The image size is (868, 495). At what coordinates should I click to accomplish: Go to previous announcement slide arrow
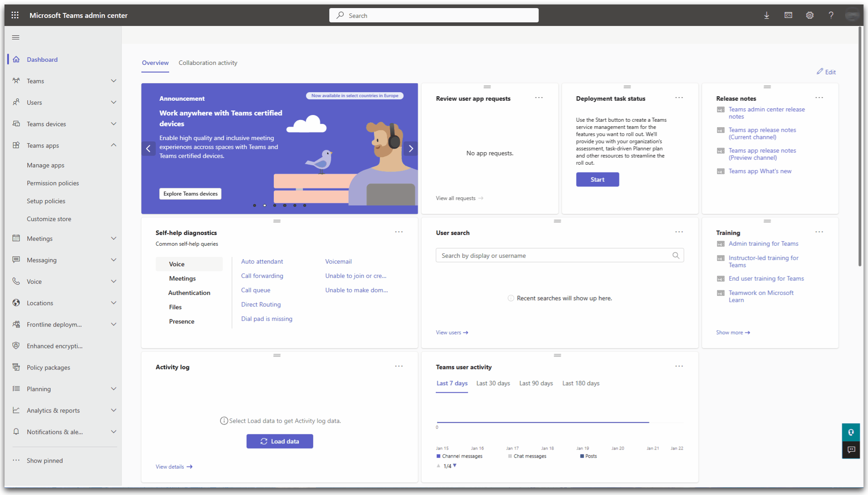tap(149, 149)
